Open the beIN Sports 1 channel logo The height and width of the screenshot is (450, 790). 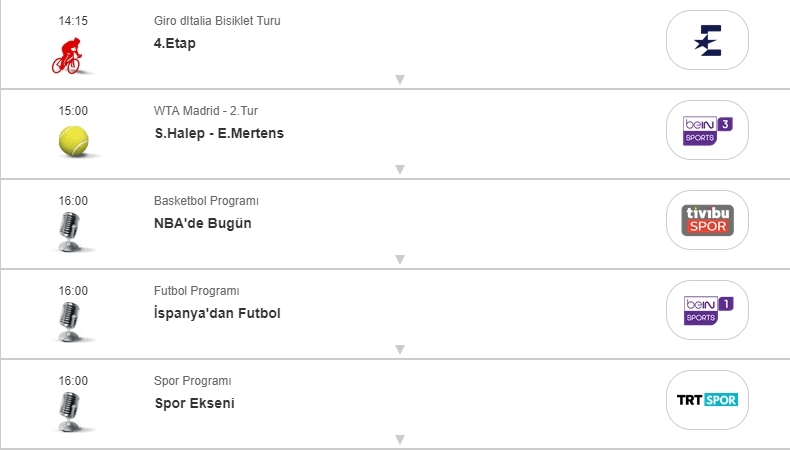tap(707, 310)
